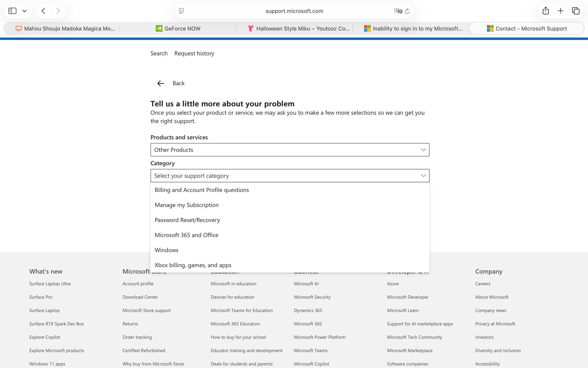Open the Careers footer link
Screen dimensions: 588x368
[483, 284]
